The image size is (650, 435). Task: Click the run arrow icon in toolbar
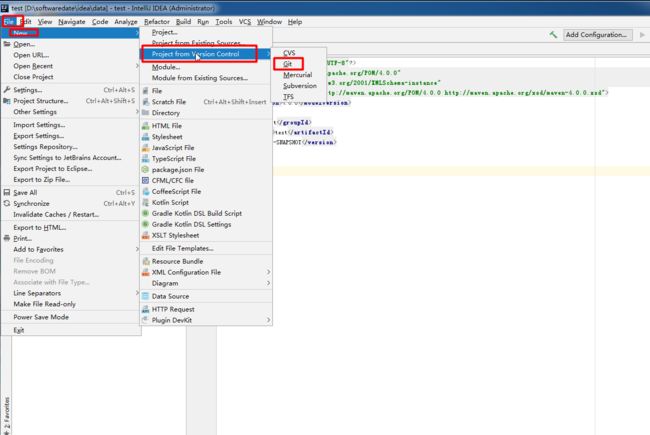(x=642, y=35)
